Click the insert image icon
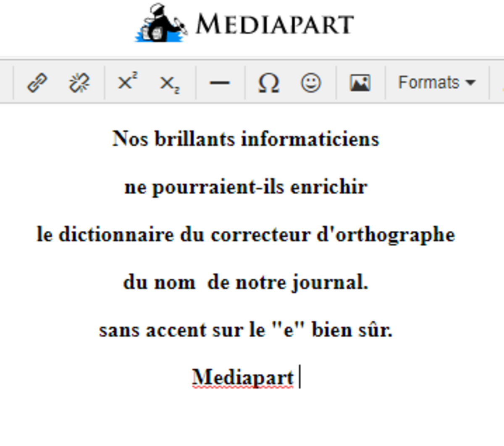Image resolution: width=504 pixels, height=446 pixels. [360, 83]
